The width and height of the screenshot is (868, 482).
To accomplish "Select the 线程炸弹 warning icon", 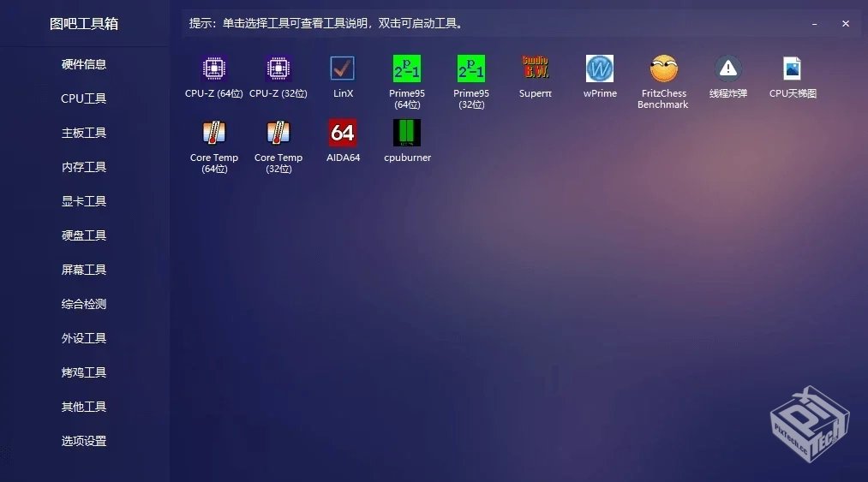I will click(728, 68).
